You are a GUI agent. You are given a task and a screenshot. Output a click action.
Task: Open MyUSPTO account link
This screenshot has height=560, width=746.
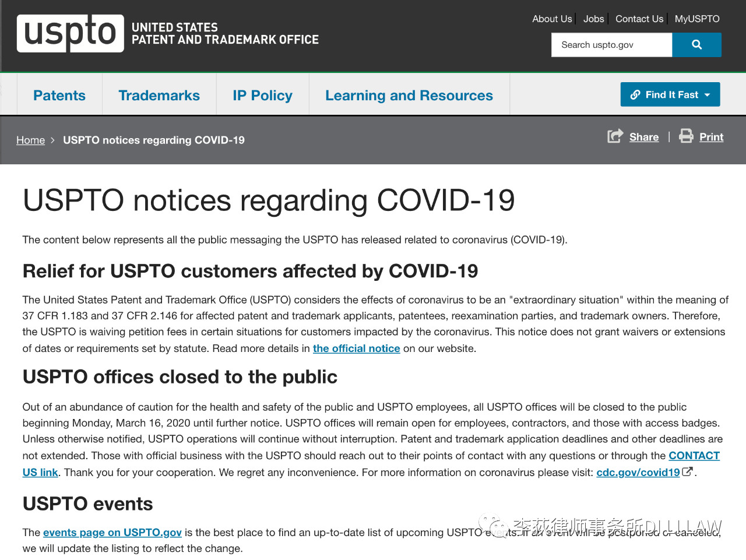697,19
